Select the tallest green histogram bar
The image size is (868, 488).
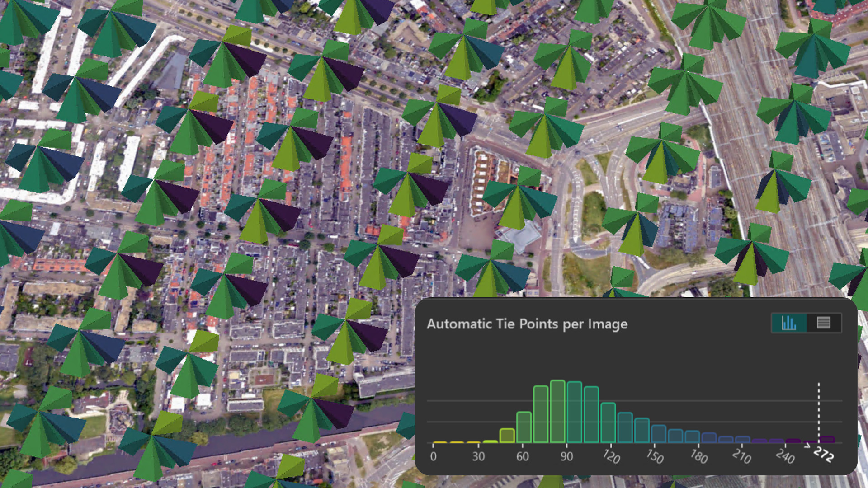(557, 411)
